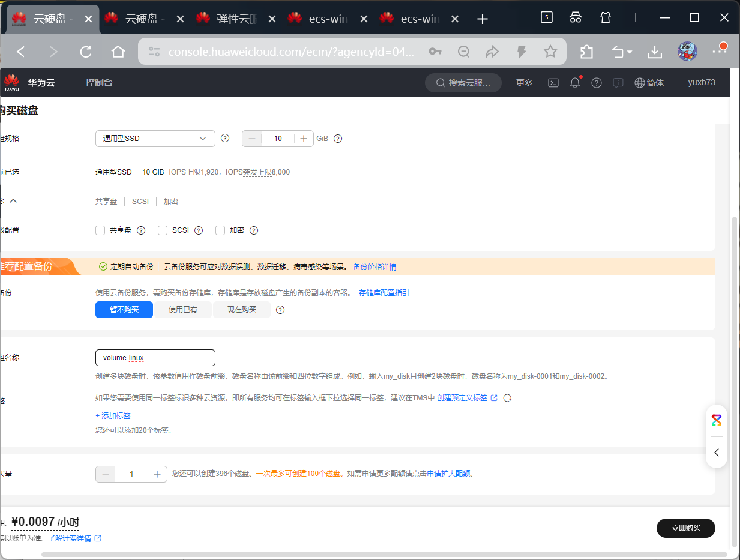Open browser extensions puzzle icon
Viewport: 740px width, 560px height.
(586, 52)
